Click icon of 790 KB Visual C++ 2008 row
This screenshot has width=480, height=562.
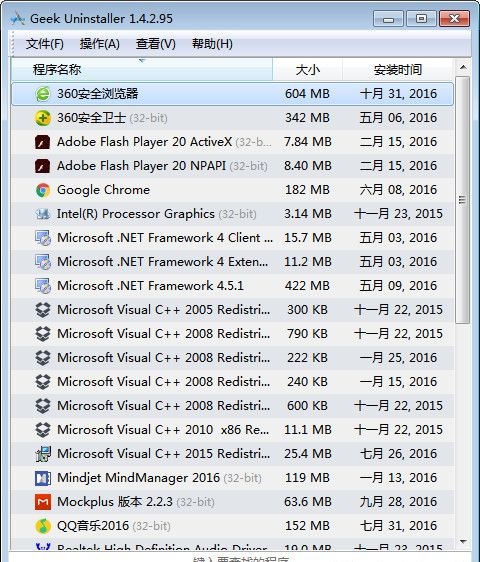[x=43, y=334]
